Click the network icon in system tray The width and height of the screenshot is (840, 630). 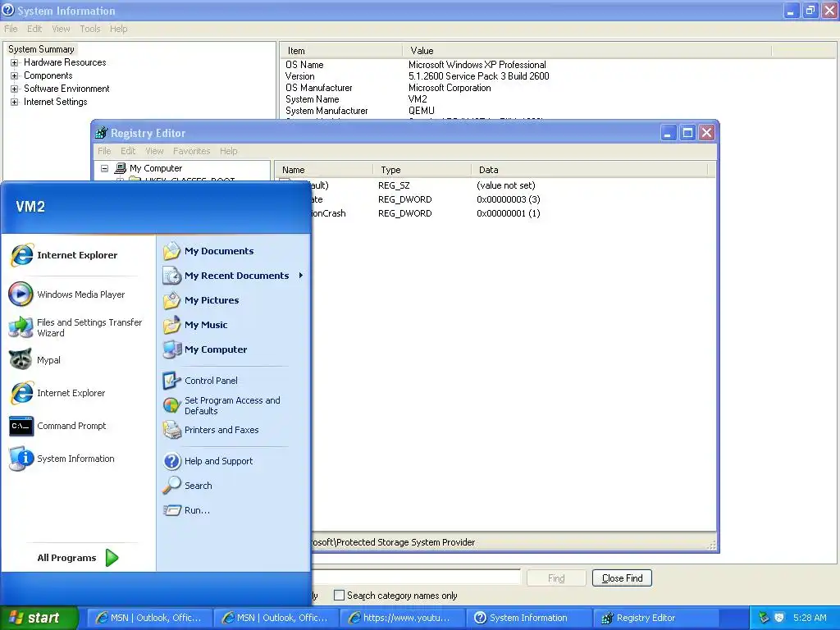pos(764,618)
